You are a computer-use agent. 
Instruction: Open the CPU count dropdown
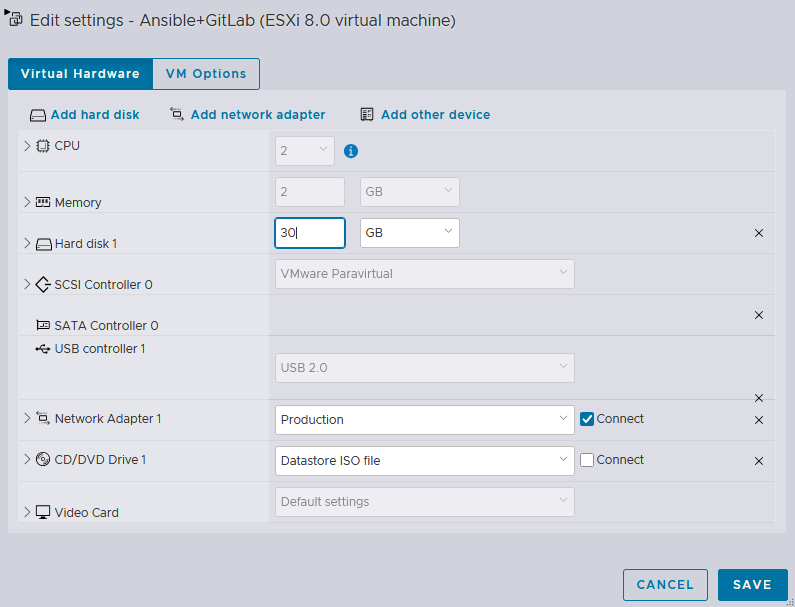point(305,151)
